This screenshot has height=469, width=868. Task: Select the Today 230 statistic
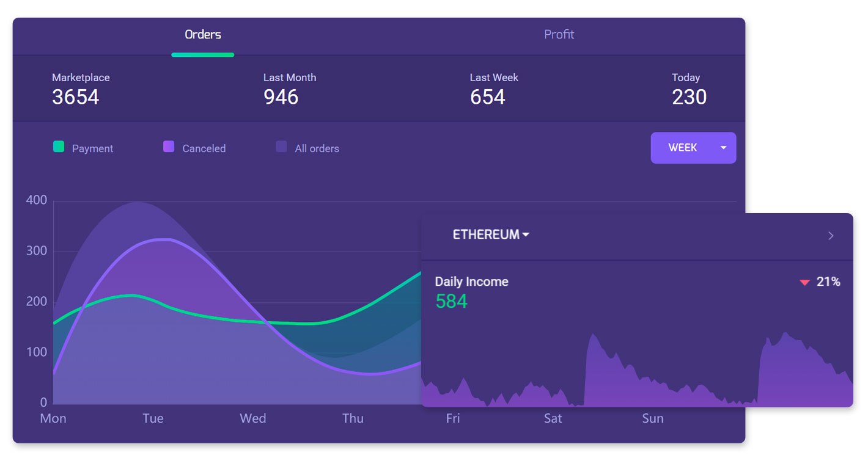coord(689,89)
